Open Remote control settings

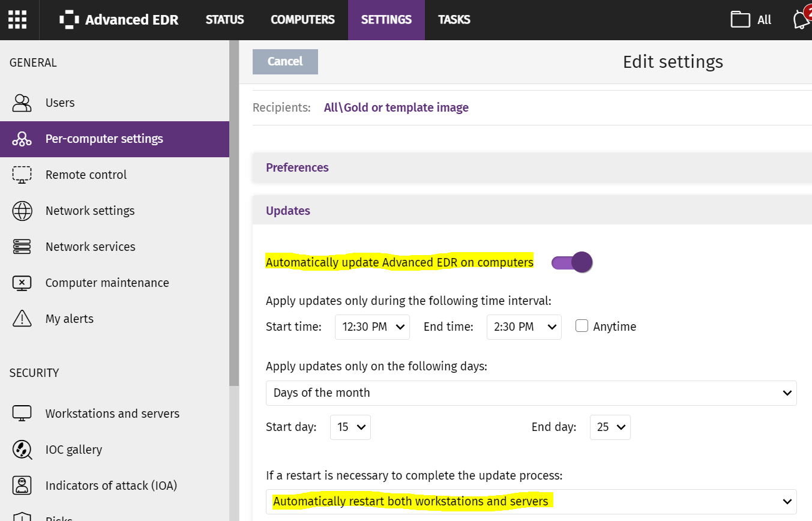point(115,175)
